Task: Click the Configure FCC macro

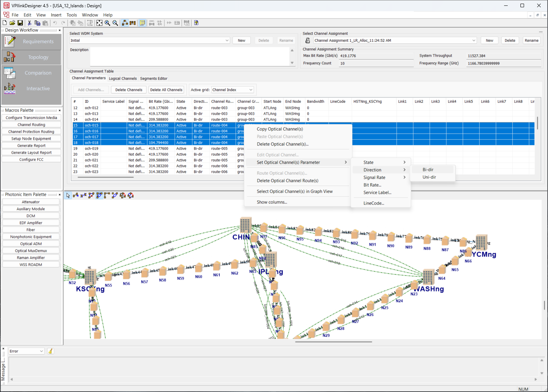Action: click(31, 160)
